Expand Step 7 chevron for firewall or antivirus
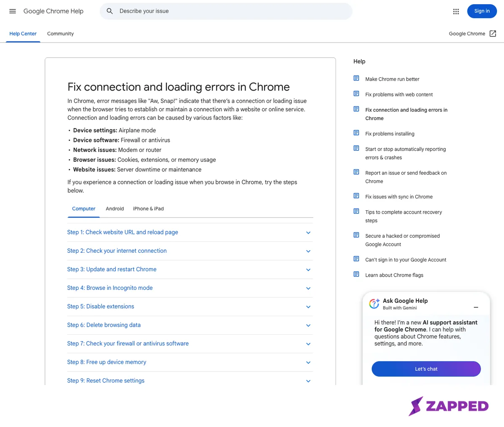This screenshot has height=427, width=504. coord(308,344)
